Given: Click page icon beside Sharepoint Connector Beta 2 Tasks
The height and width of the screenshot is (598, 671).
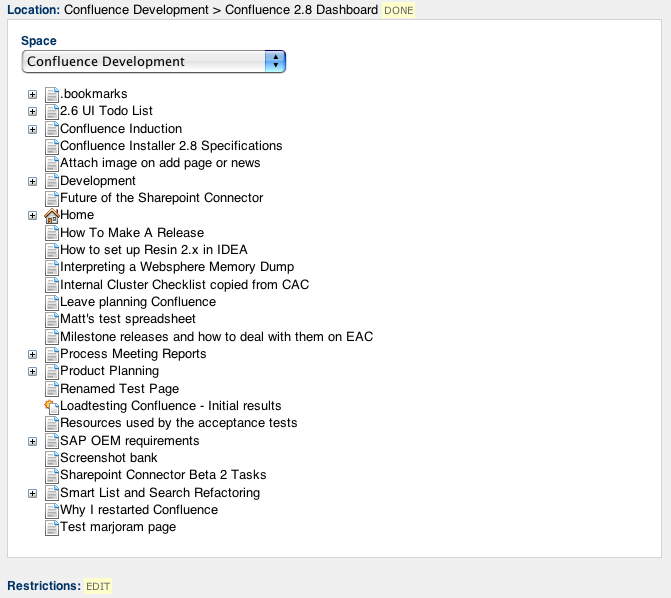Looking at the screenshot, I should [x=52, y=476].
